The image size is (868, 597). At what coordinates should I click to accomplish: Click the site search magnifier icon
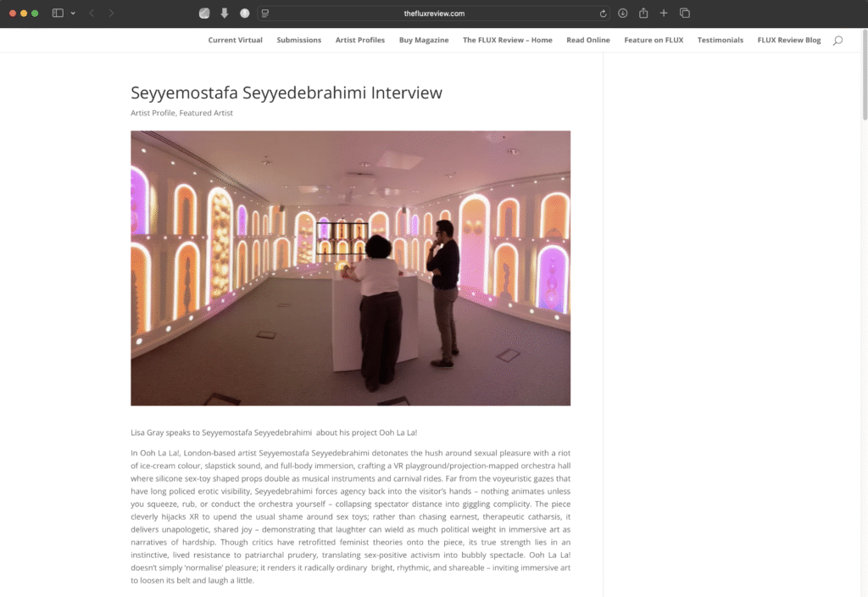coord(838,41)
